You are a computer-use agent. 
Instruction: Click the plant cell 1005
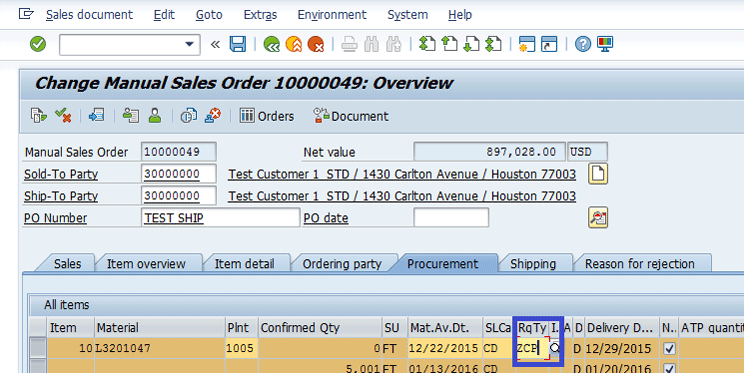pos(242,349)
